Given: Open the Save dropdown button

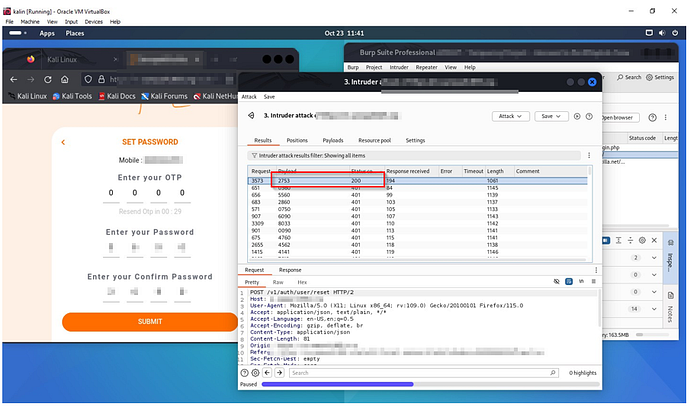Looking at the screenshot, I should coord(551,116).
